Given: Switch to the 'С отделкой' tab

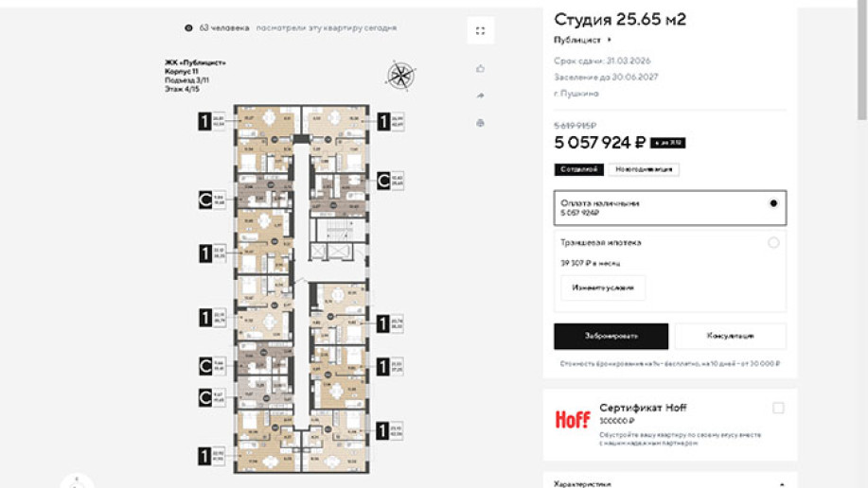Looking at the screenshot, I should (x=577, y=169).
